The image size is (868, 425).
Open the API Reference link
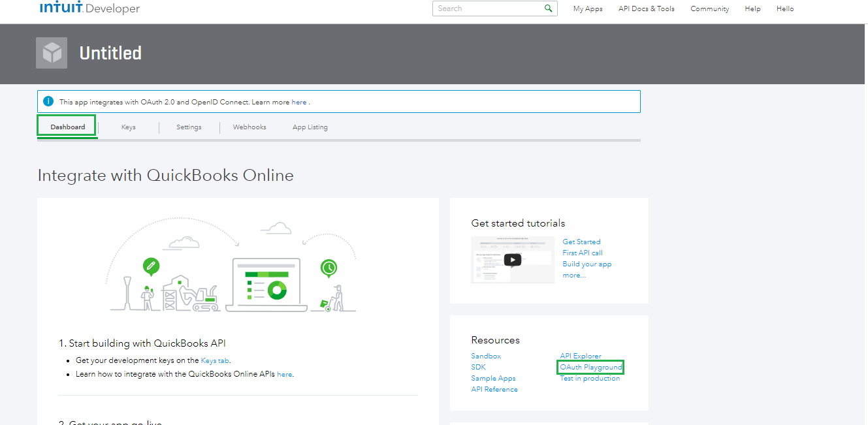[x=494, y=389]
